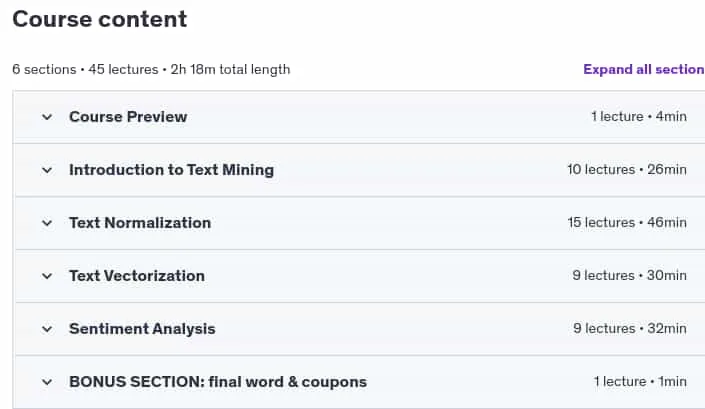The width and height of the screenshot is (705, 409).
Task: Click the 15 lectures • 46min label
Action: click(627, 222)
